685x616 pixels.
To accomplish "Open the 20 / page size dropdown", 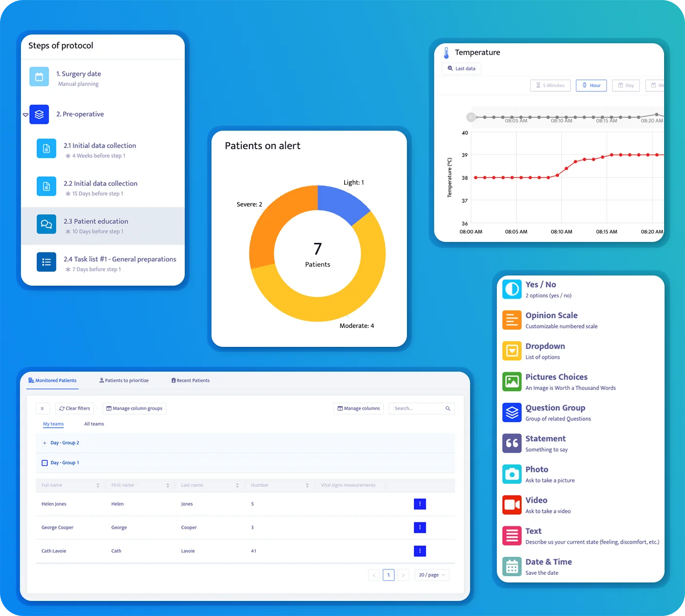I will (432, 575).
